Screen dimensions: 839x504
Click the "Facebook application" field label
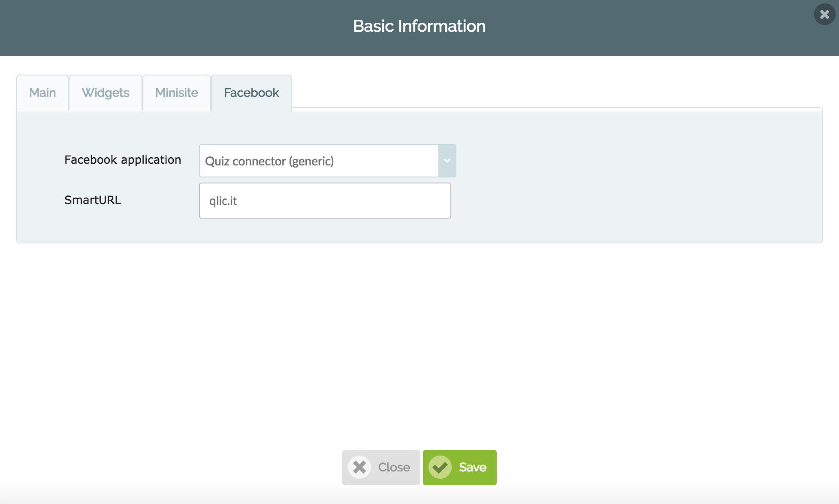123,160
